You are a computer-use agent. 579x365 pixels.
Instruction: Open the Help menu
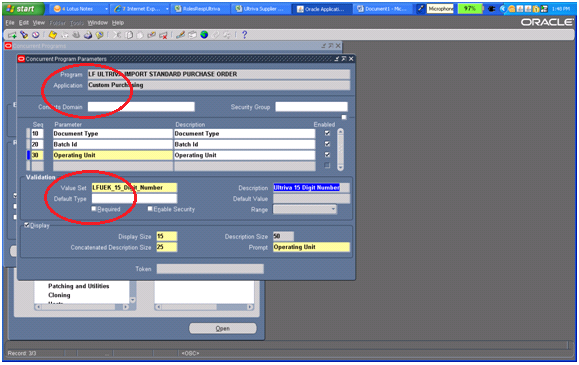pos(118,23)
